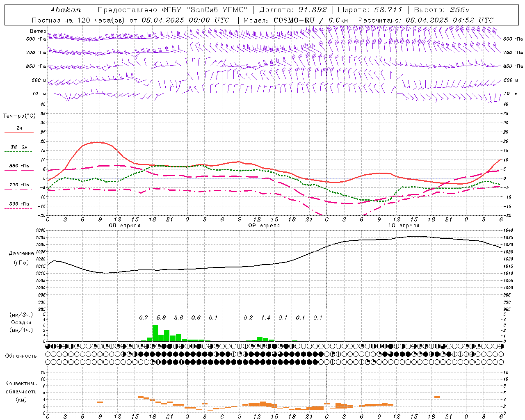Select the "Td 2м" dew point legend label
The image size is (525, 420).
coord(19,147)
